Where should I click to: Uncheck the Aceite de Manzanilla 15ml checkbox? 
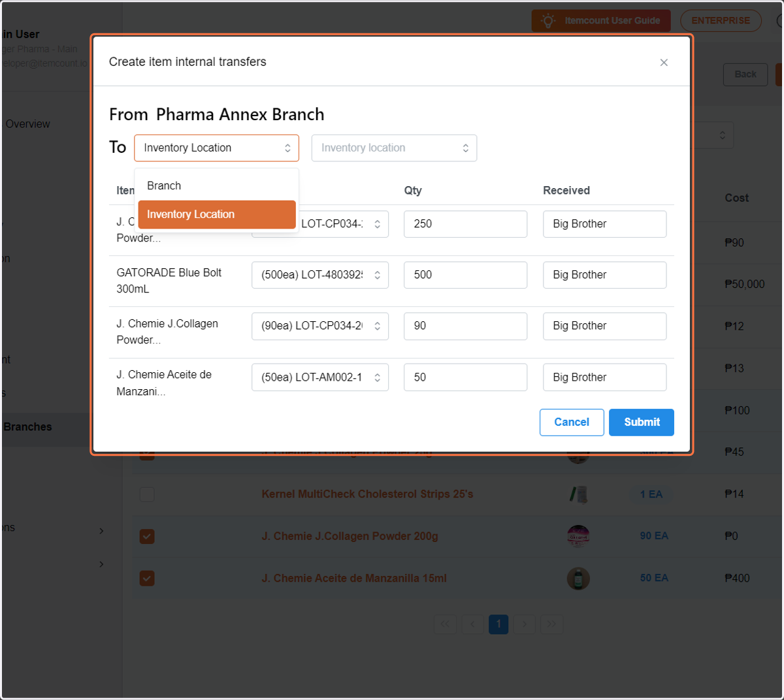click(147, 579)
